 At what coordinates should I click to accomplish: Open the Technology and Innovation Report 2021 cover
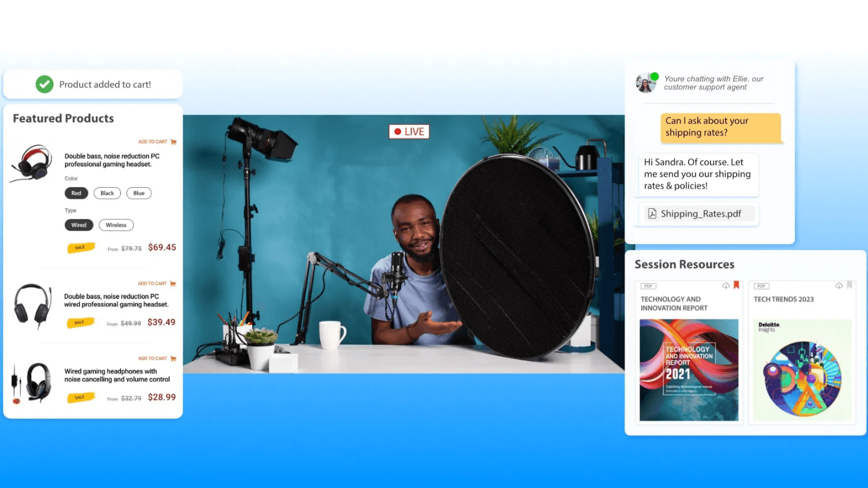tap(688, 370)
